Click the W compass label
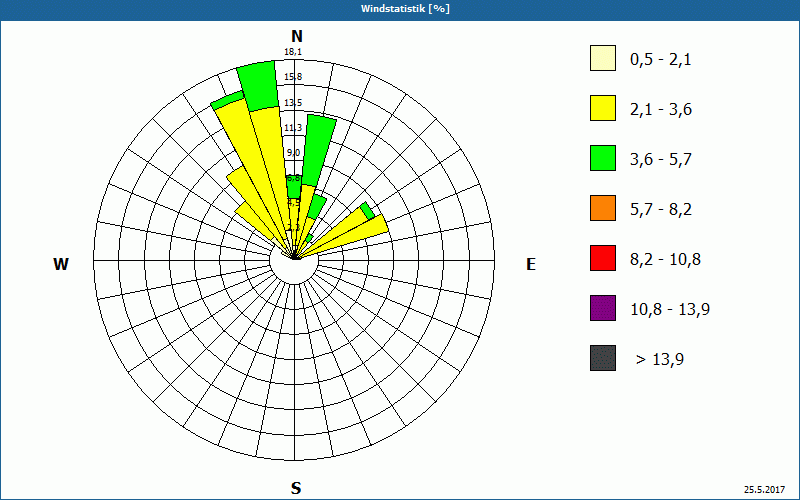The image size is (800, 500). (x=61, y=264)
